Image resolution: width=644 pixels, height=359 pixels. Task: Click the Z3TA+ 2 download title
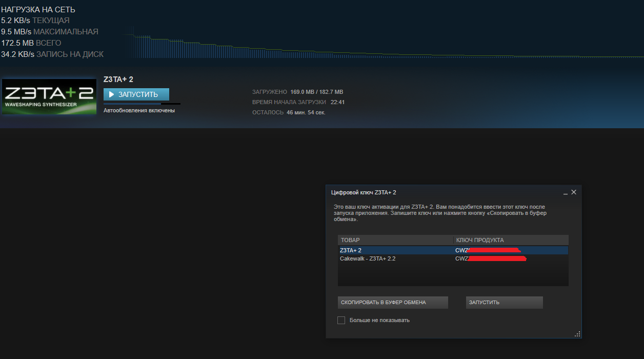[x=118, y=79]
